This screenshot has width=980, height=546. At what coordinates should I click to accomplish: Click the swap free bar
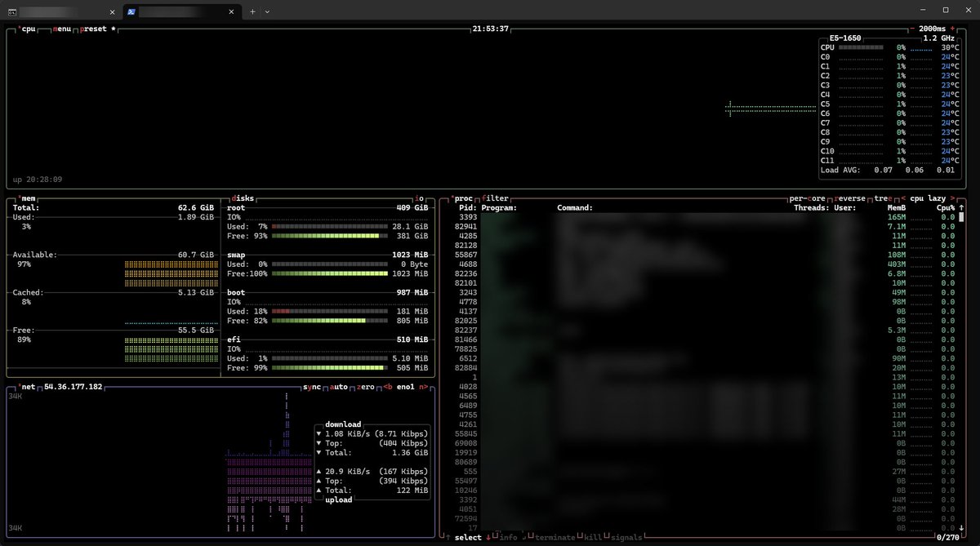click(x=330, y=273)
